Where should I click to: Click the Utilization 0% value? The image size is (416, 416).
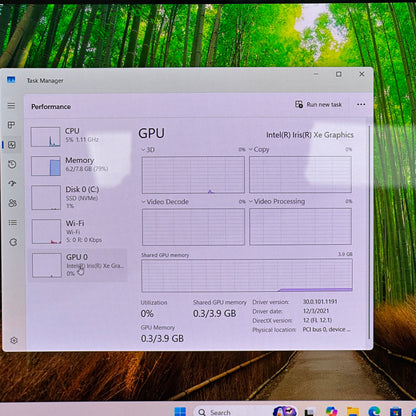pos(147,313)
